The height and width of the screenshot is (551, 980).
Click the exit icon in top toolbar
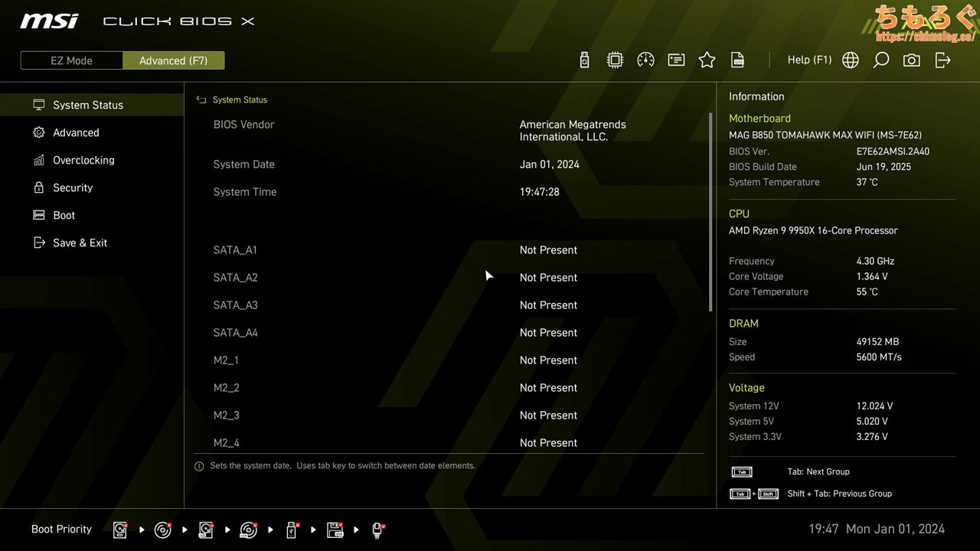click(x=942, y=60)
